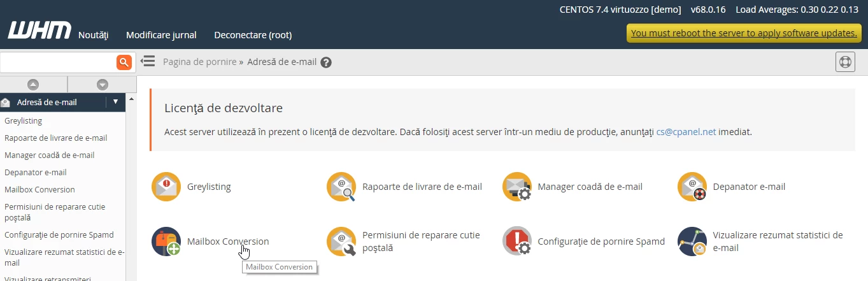Collapse the Adresă de e-mail sidebar section
The height and width of the screenshot is (281, 868).
click(115, 101)
